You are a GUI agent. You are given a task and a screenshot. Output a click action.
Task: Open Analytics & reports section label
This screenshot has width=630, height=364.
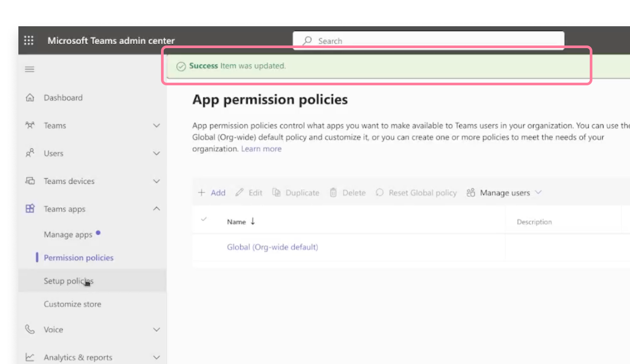tap(78, 357)
